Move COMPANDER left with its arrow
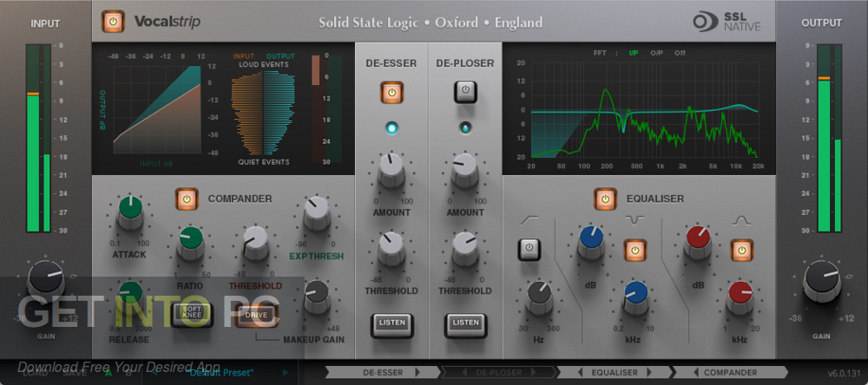The width and height of the screenshot is (868, 385). click(695, 372)
